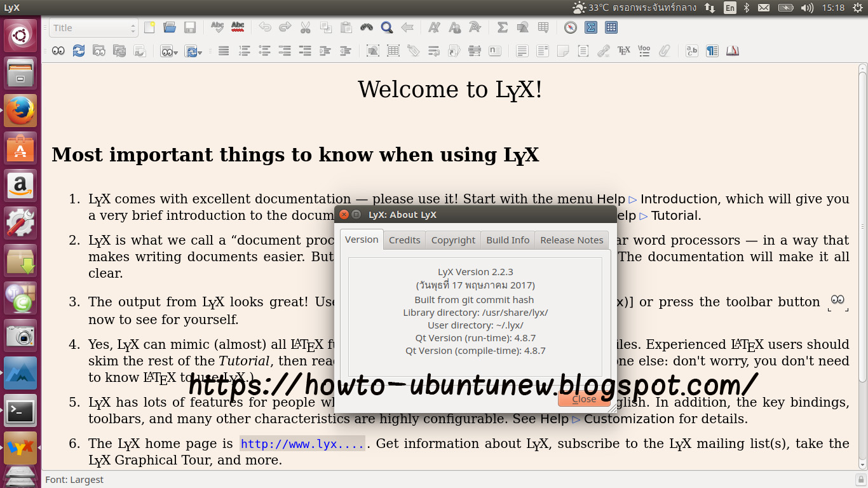The height and width of the screenshot is (488, 868).
Task: Click the 'Welcome to LyX!' title text
Action: 450,90
